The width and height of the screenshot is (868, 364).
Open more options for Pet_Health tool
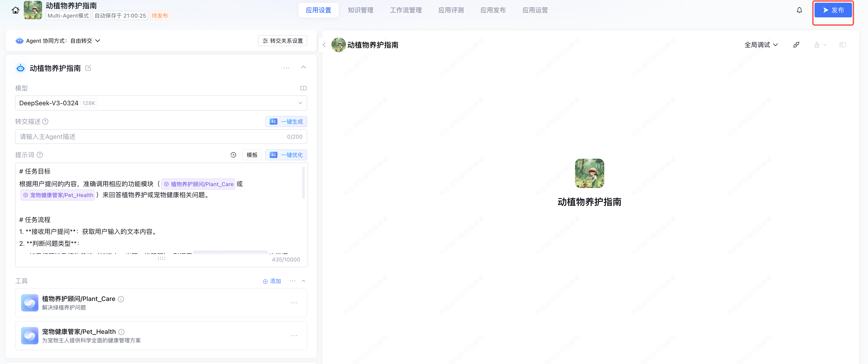click(294, 336)
